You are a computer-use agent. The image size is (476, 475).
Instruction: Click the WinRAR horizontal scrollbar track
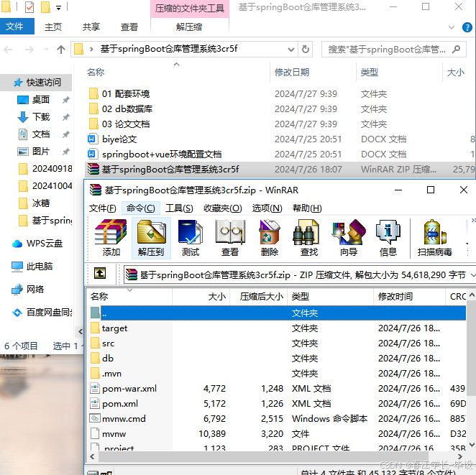[275, 456]
